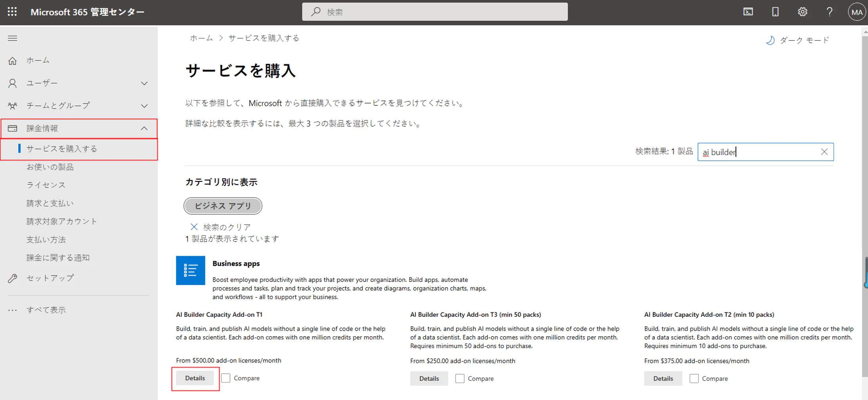Click the wrench icon beside セットアップ
The width and height of the screenshot is (868, 400).
[x=13, y=278]
